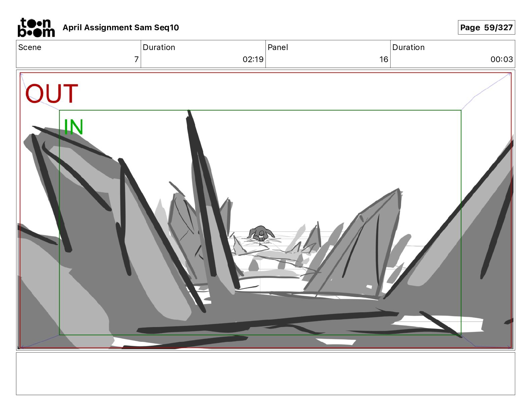Click the 'Page 59/327' box

[486, 28]
